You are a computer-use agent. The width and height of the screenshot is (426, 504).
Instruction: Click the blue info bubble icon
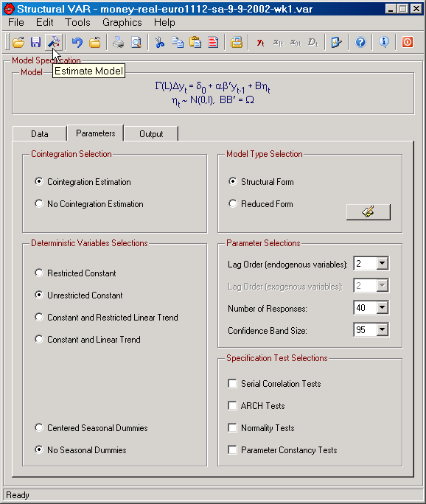click(384, 42)
